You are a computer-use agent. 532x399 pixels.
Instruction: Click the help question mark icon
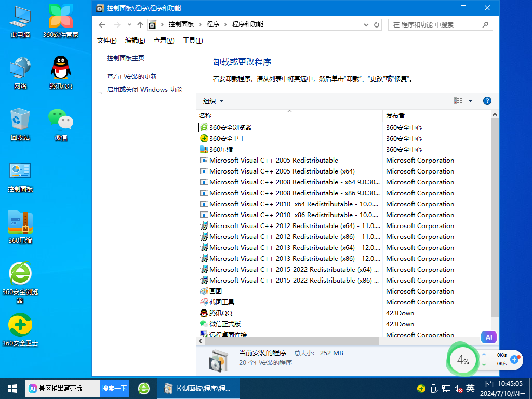point(487,101)
